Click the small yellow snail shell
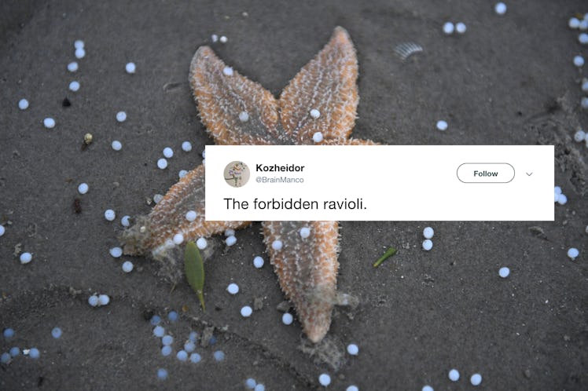The width and height of the screenshot is (588, 391). (88, 138)
